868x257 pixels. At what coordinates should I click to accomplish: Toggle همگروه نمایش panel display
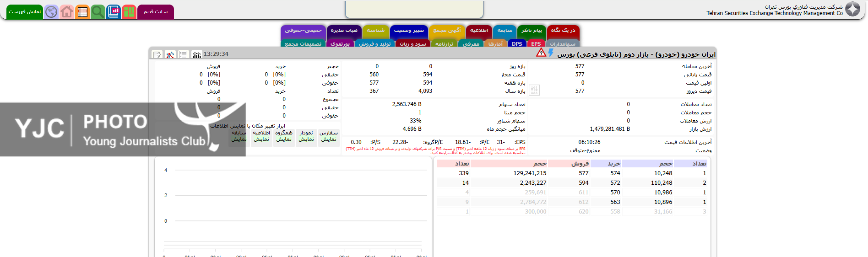coord(284,138)
